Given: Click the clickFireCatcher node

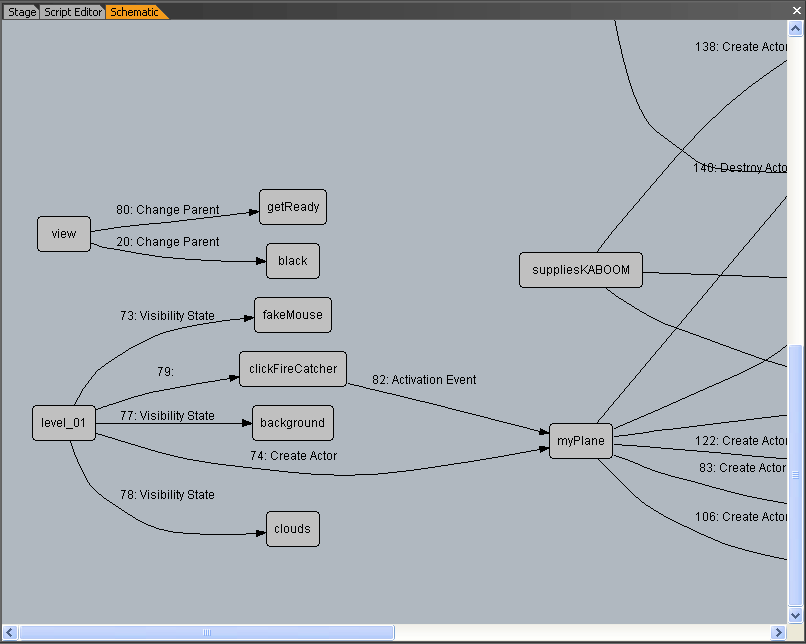Looking at the screenshot, I should click(x=293, y=369).
